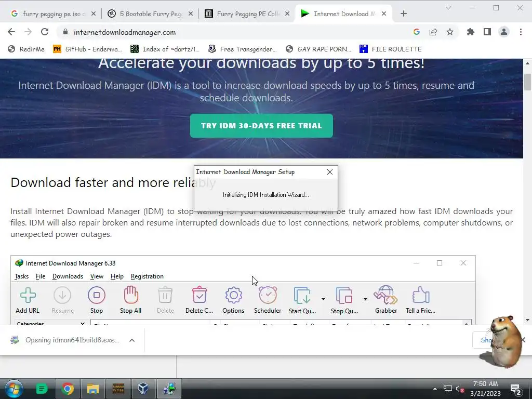Click the Delete trash icon in IDM preview

165,295
